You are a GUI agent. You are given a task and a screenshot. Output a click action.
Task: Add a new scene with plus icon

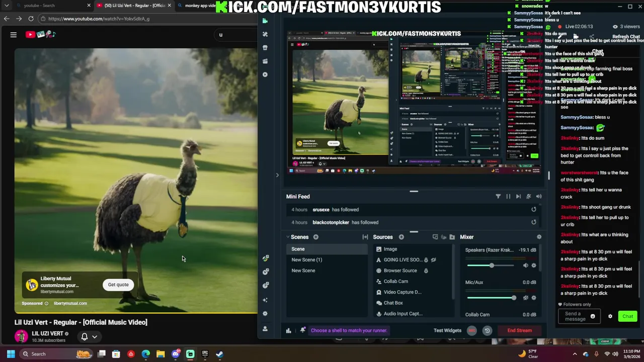pyautogui.click(x=316, y=237)
